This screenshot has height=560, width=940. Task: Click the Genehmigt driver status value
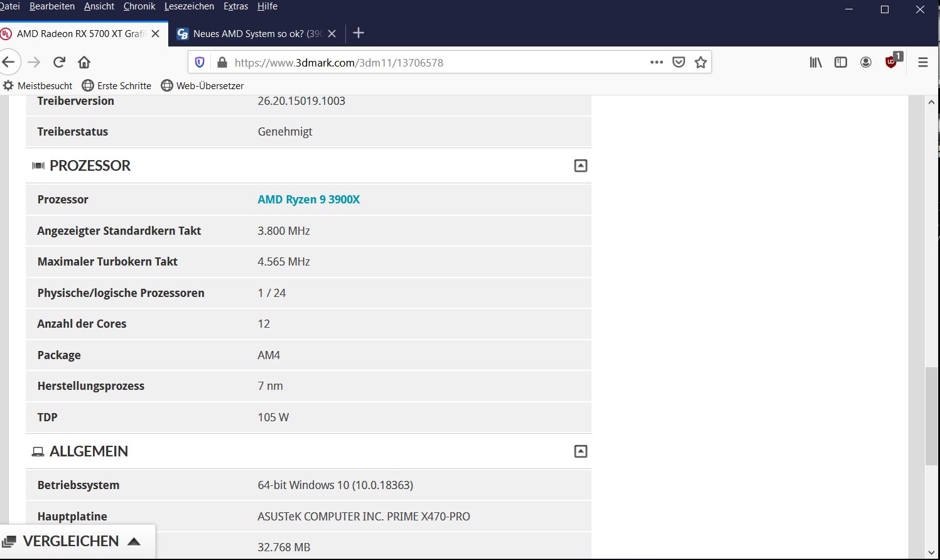284,132
